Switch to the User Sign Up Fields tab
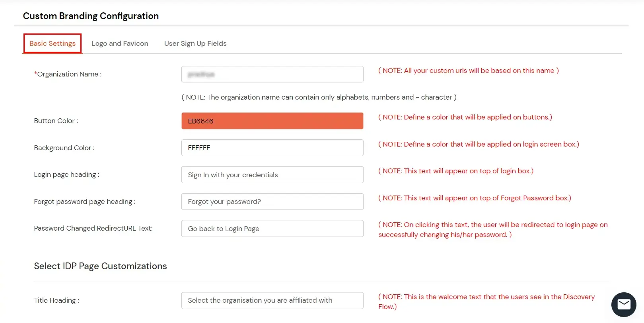This screenshot has height=323, width=644. click(195, 43)
